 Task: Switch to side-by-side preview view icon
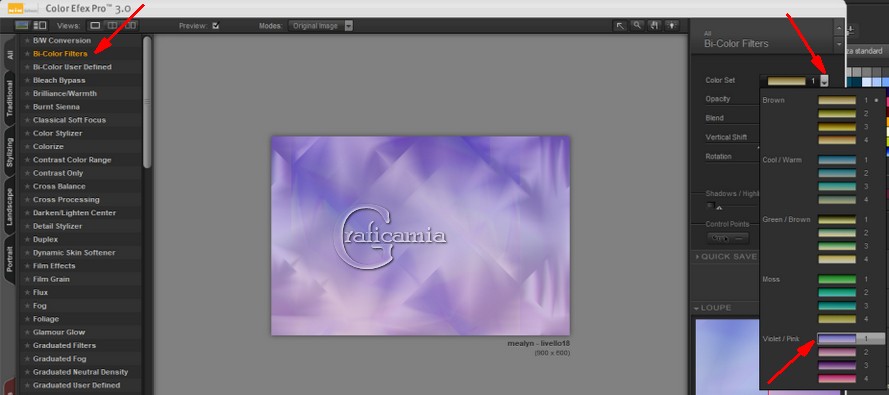pos(130,26)
